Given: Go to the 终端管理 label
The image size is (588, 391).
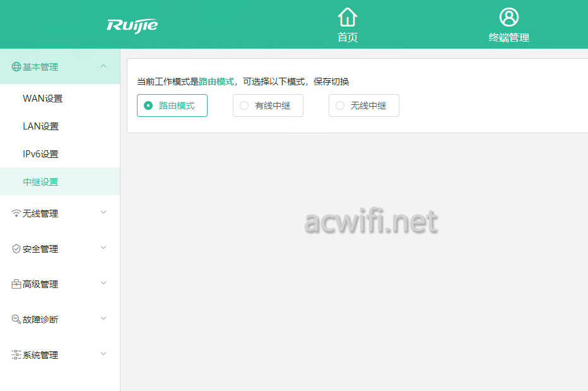Looking at the screenshot, I should [509, 37].
